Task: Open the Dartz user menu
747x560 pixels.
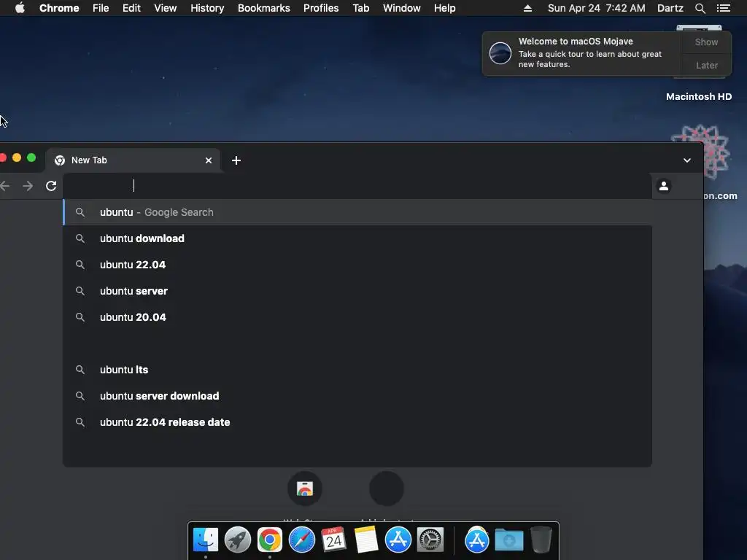Action: (x=670, y=8)
